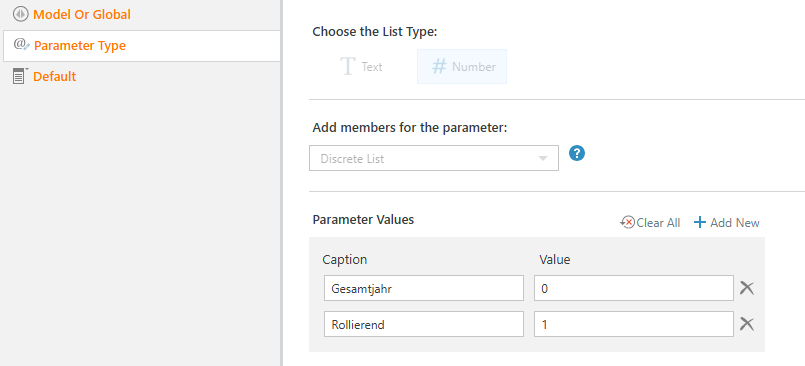Click the Default list icon in sidebar
Image resolution: width=805 pixels, height=366 pixels.
click(x=20, y=76)
